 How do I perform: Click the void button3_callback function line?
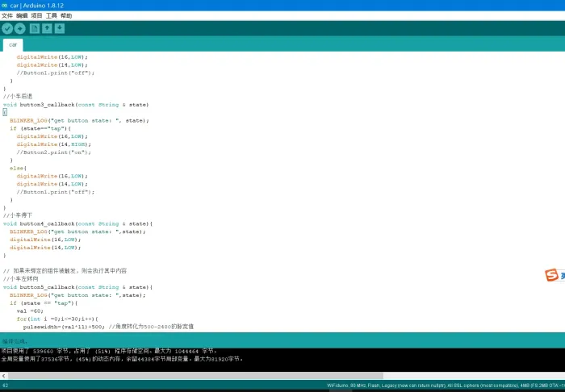pyautogui.click(x=76, y=105)
